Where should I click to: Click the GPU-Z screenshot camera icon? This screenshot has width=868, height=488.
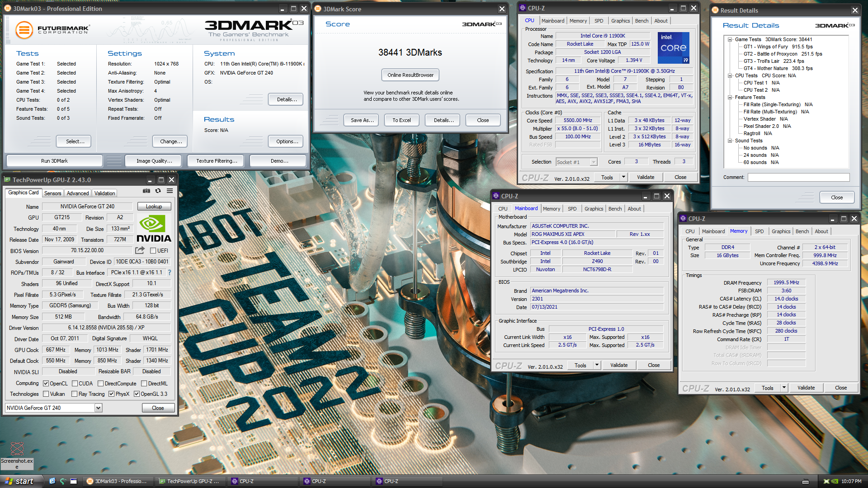point(146,191)
